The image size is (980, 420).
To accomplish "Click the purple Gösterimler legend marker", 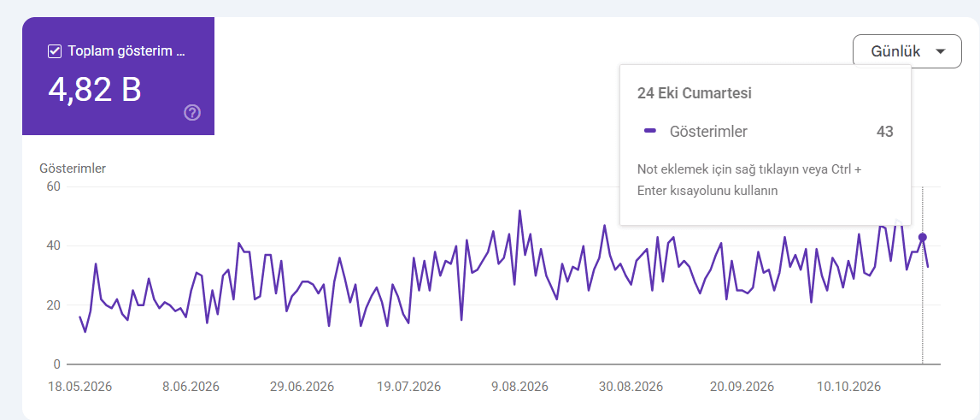I will coord(650,131).
